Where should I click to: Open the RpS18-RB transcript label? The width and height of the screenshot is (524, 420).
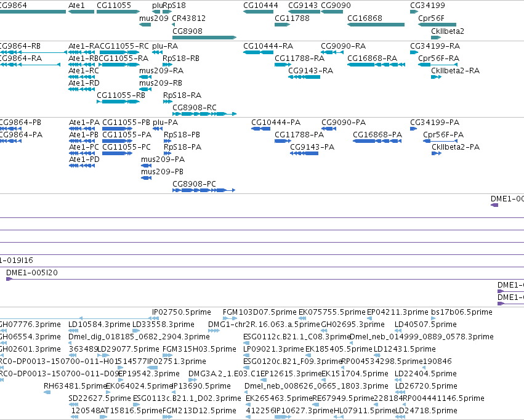181,58
